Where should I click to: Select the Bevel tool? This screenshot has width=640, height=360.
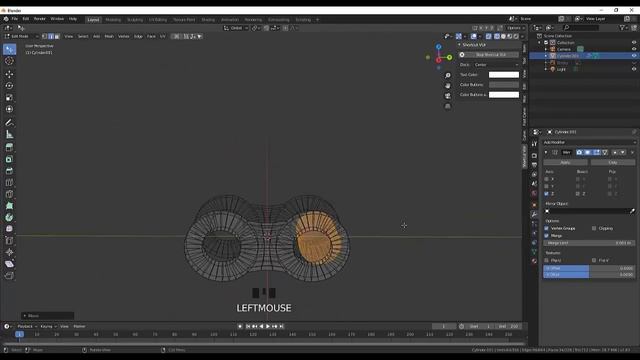pos(9,171)
